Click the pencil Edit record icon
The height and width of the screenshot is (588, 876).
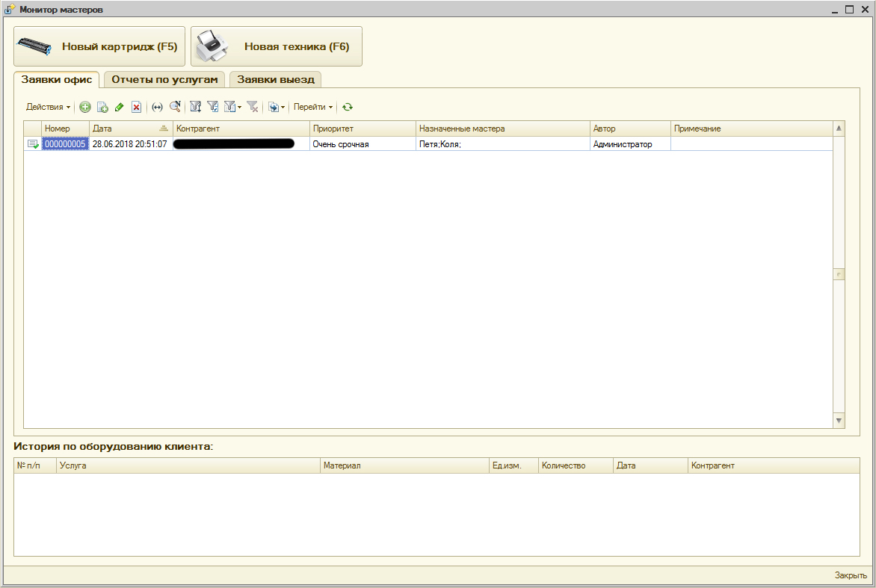click(x=120, y=107)
